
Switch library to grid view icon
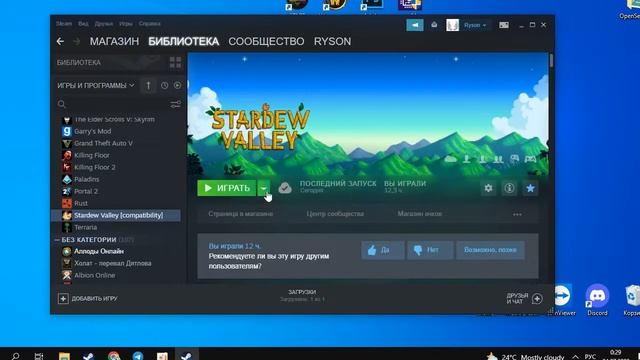(x=175, y=62)
